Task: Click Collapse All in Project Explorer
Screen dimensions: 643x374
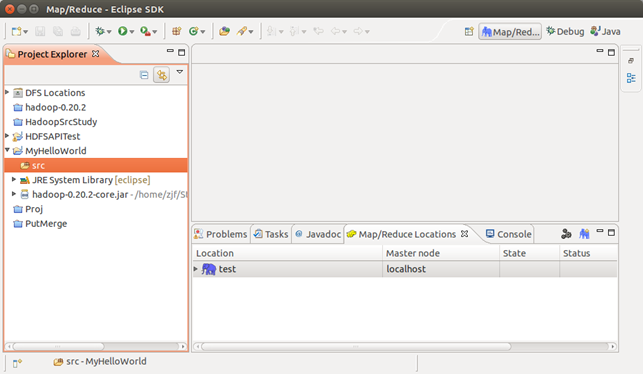Action: point(144,75)
